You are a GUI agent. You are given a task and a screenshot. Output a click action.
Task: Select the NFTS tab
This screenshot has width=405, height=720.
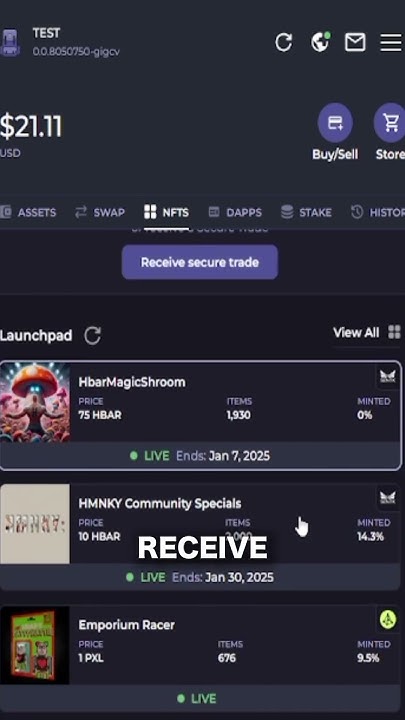click(x=166, y=213)
